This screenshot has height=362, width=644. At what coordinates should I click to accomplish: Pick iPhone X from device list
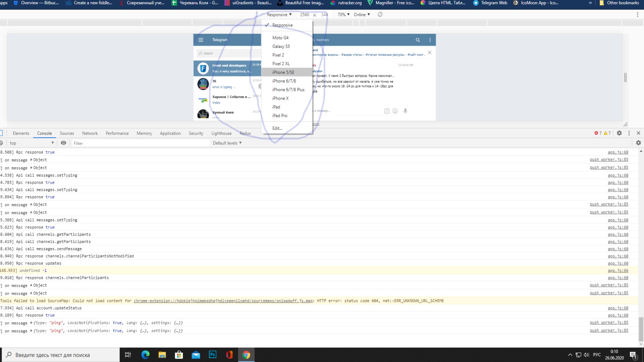[x=287, y=98]
